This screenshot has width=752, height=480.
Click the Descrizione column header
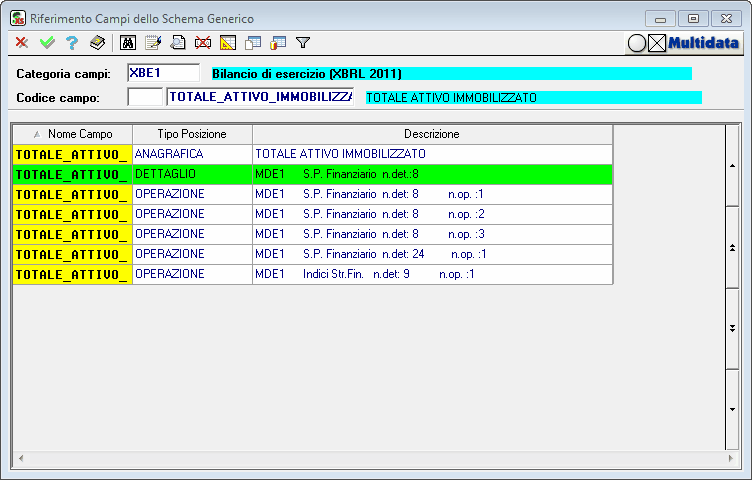[433, 134]
